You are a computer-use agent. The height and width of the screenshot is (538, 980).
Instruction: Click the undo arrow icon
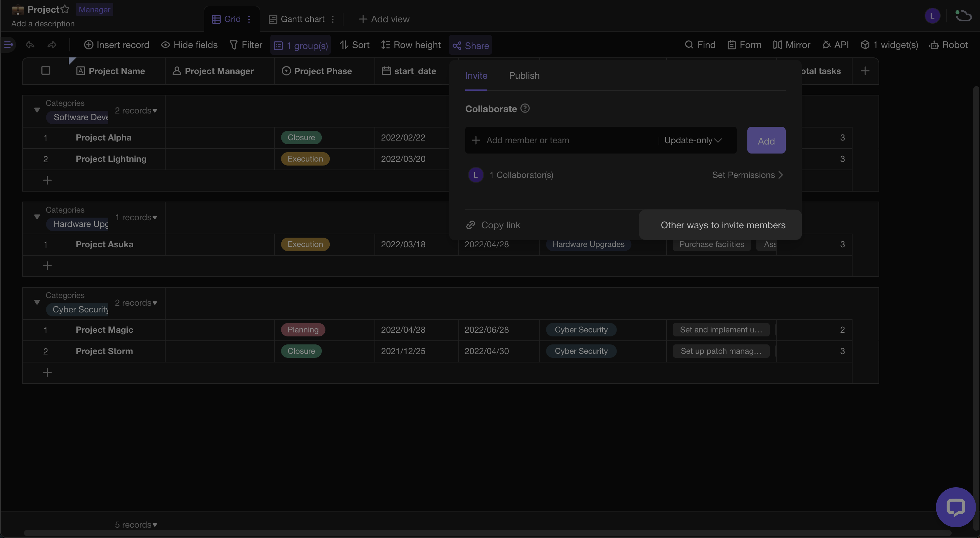click(30, 45)
